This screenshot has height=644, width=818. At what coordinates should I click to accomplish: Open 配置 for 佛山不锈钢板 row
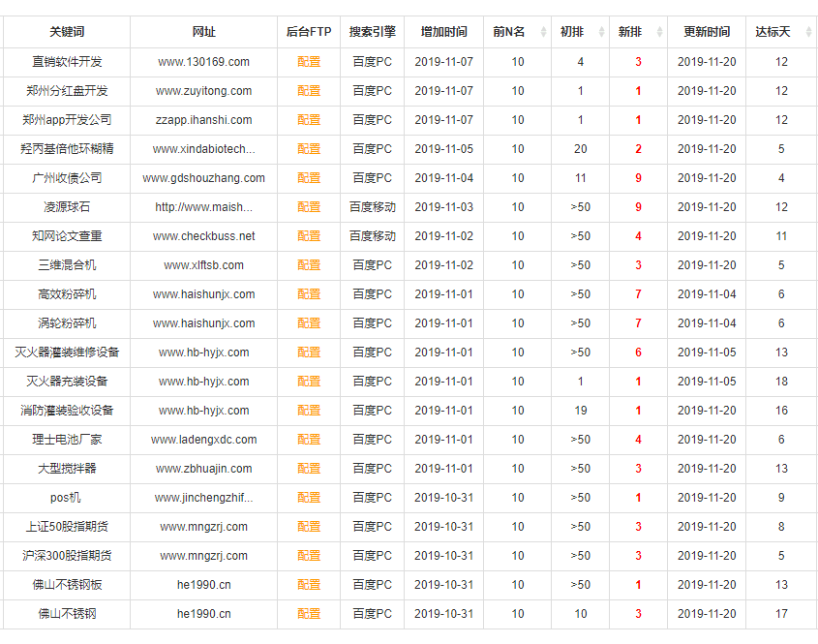(309, 585)
